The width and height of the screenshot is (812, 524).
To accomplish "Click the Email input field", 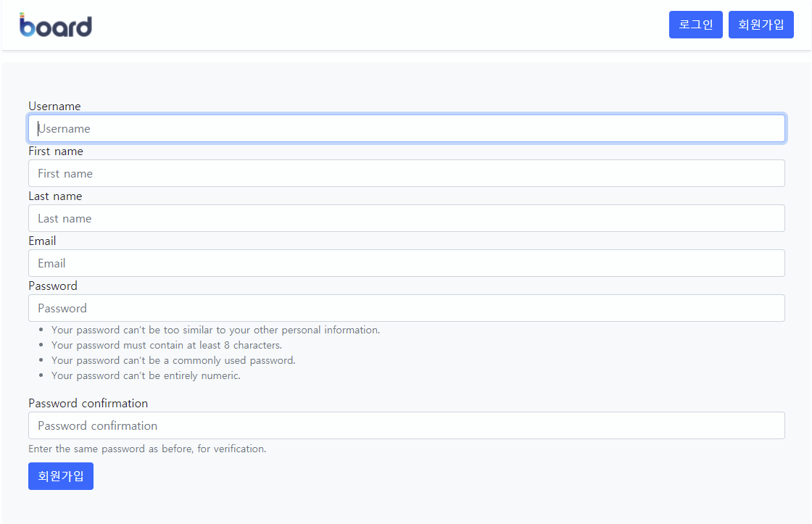I will pos(407,263).
